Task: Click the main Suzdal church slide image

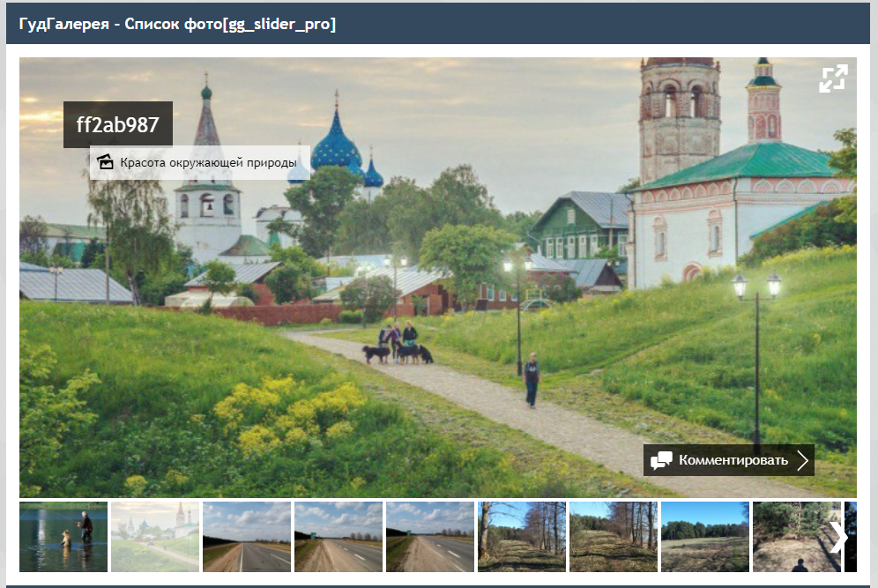Action: click(x=438, y=277)
